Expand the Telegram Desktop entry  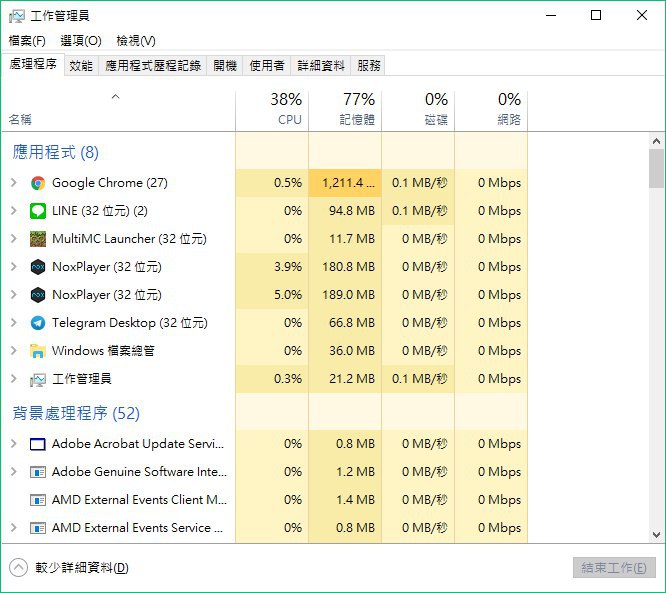pos(14,323)
